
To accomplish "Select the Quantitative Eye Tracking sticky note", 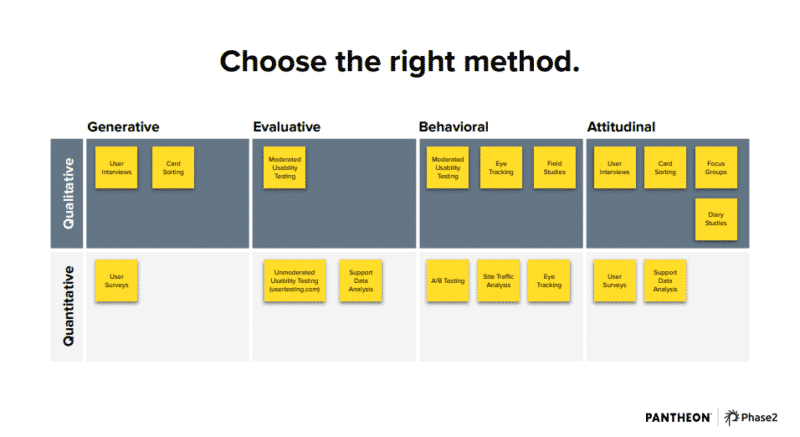I will point(549,281).
